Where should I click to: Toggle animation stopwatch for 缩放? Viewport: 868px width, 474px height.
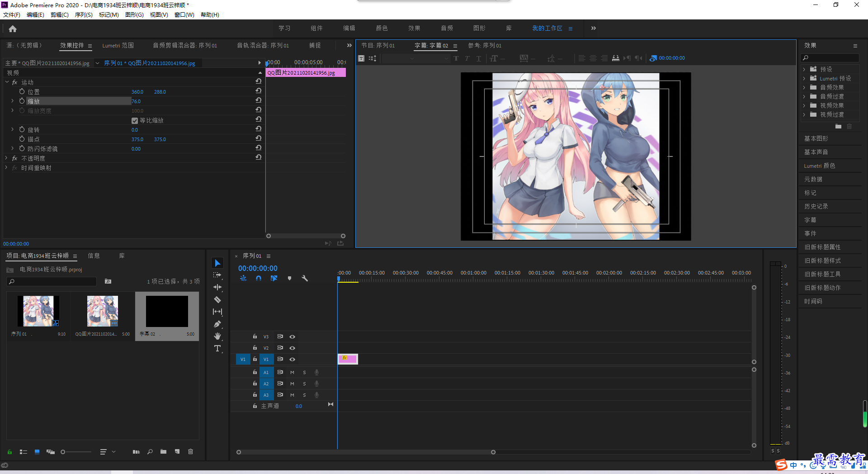click(22, 101)
